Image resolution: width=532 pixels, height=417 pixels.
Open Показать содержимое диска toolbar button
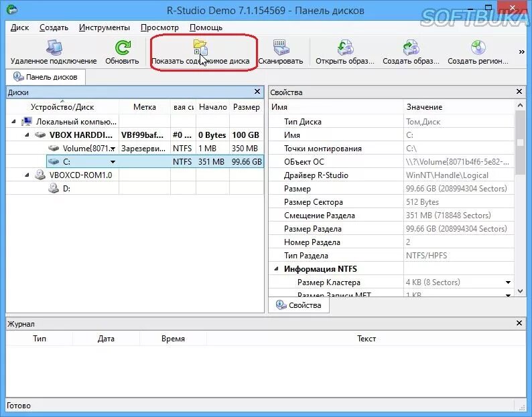point(200,53)
